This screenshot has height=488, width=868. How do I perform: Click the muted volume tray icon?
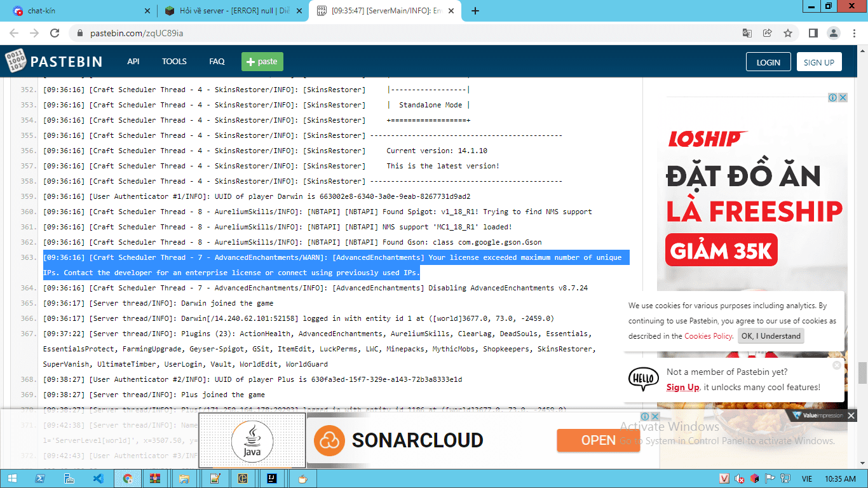(x=740, y=478)
